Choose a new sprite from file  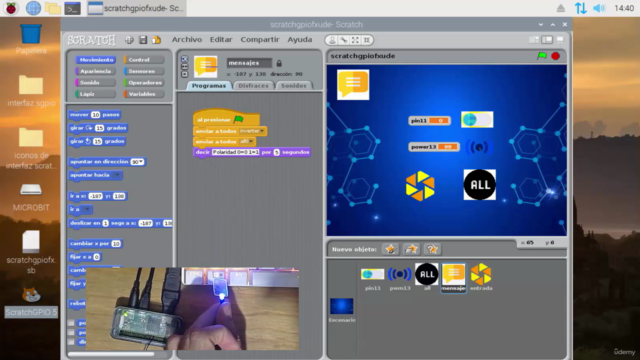pyautogui.click(x=411, y=249)
